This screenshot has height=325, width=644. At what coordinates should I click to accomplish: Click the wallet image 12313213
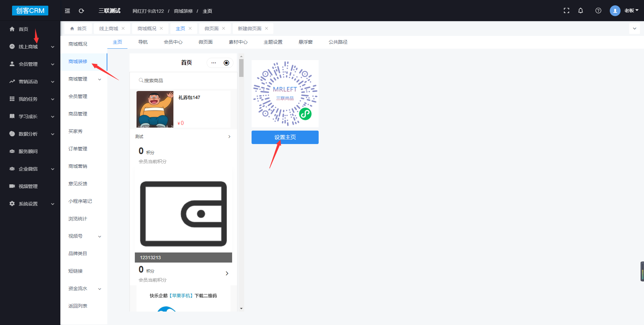coord(183,214)
